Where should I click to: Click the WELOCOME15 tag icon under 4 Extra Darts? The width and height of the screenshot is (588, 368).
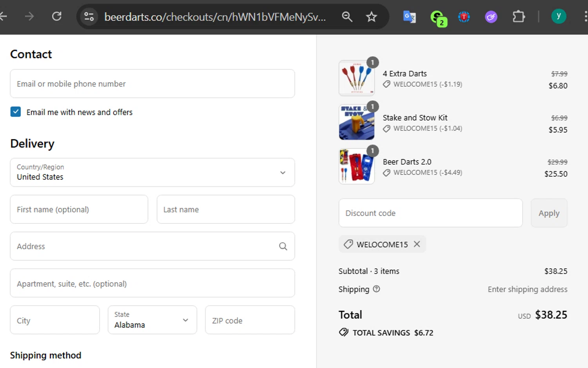pyautogui.click(x=387, y=84)
